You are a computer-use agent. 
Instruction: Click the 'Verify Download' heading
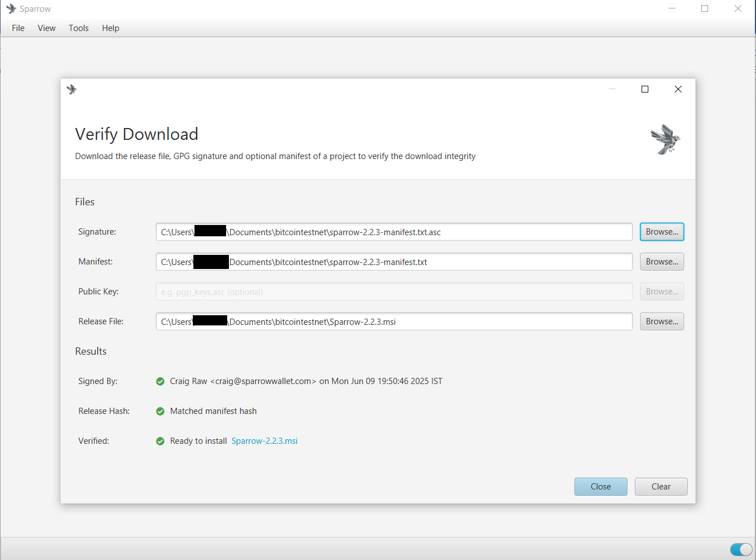136,134
